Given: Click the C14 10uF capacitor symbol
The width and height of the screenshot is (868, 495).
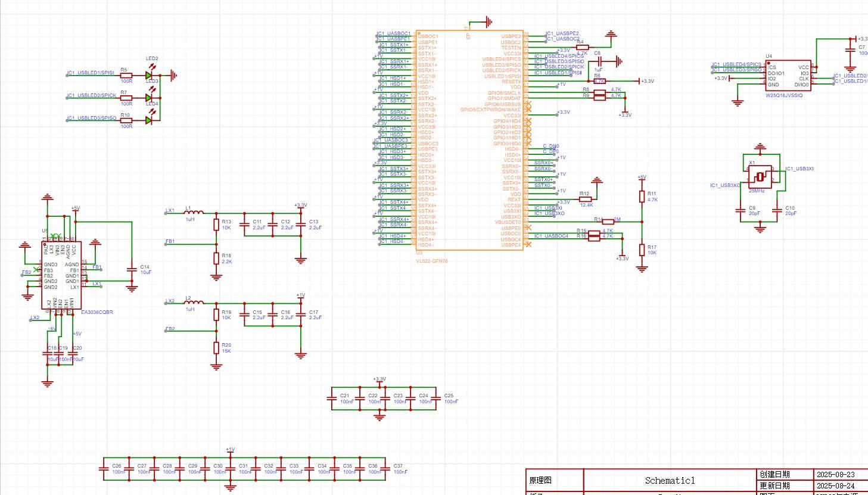Looking at the screenshot, I should pos(132,270).
